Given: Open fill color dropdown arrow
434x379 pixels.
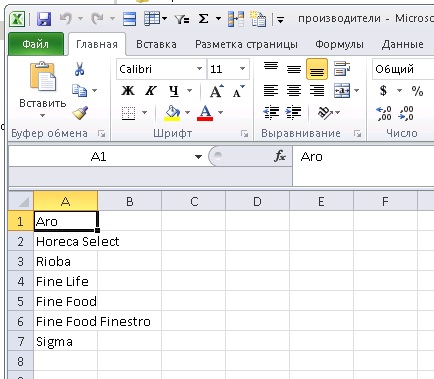Looking at the screenshot, I should [187, 113].
